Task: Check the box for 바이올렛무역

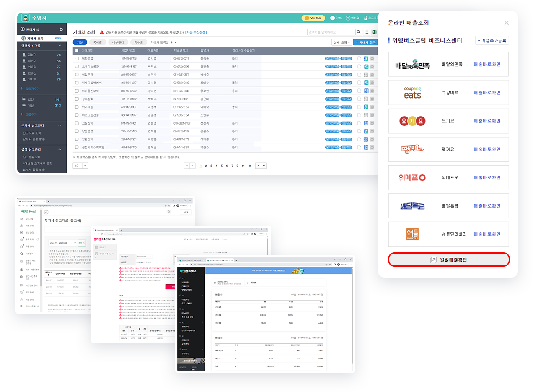Action: [77, 91]
